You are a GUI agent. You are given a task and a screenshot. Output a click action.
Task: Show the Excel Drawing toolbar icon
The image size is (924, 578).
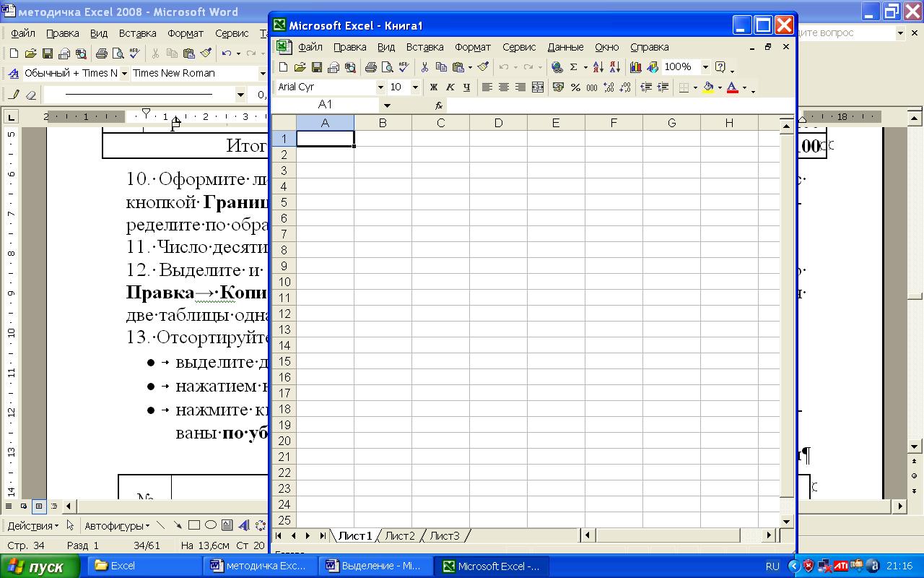(652, 67)
